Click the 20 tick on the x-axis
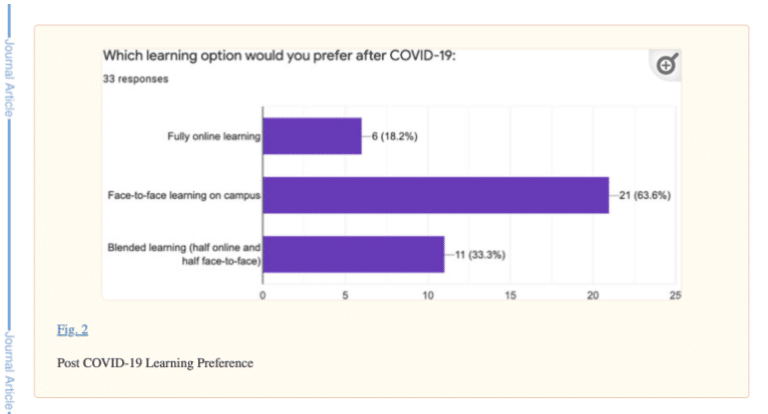Viewport: 768px width, 414px height. pos(592,295)
